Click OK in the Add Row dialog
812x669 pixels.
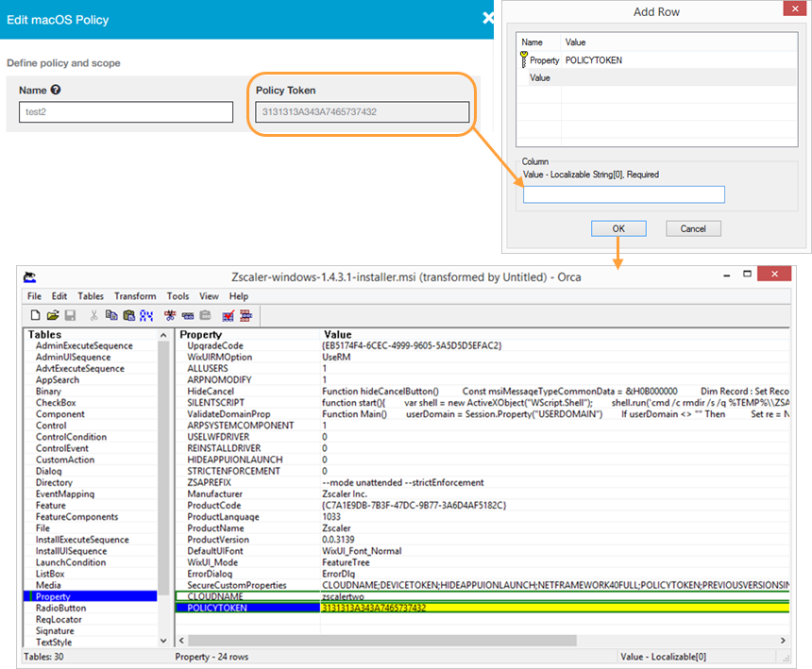[x=618, y=227]
